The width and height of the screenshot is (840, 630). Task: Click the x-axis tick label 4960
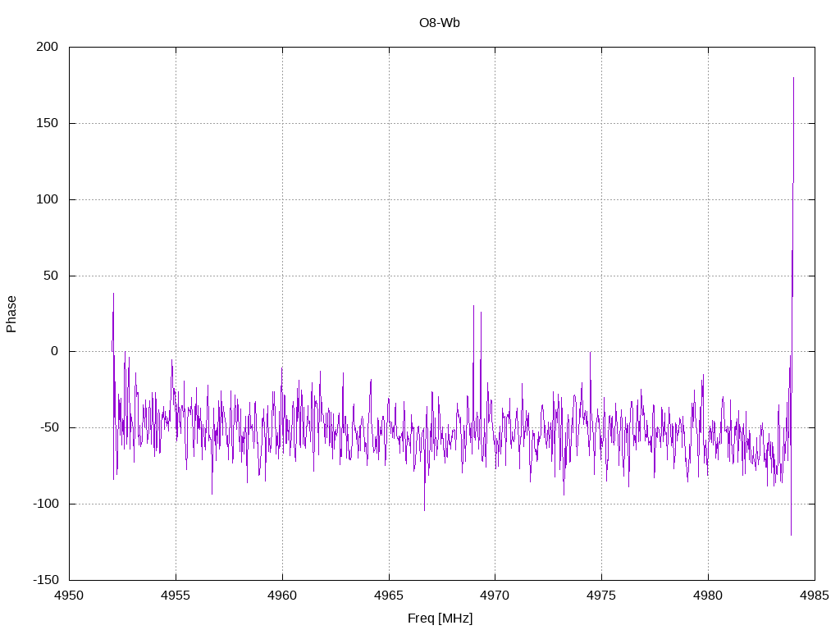coord(282,596)
